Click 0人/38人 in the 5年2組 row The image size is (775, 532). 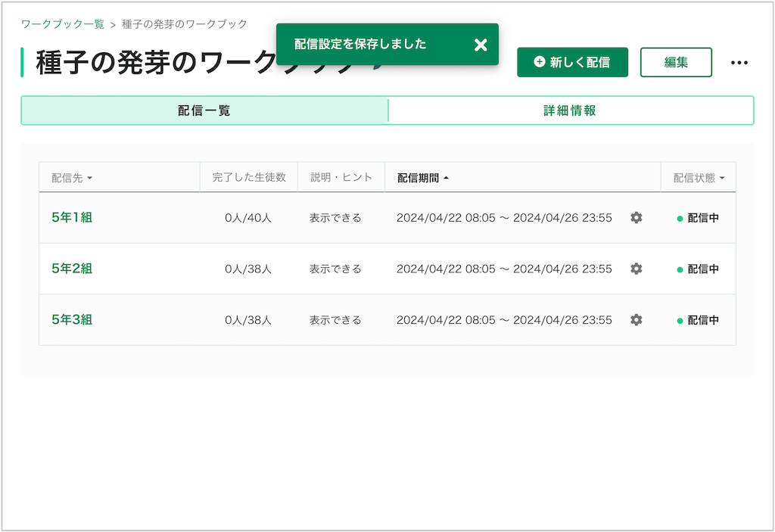[x=248, y=269]
